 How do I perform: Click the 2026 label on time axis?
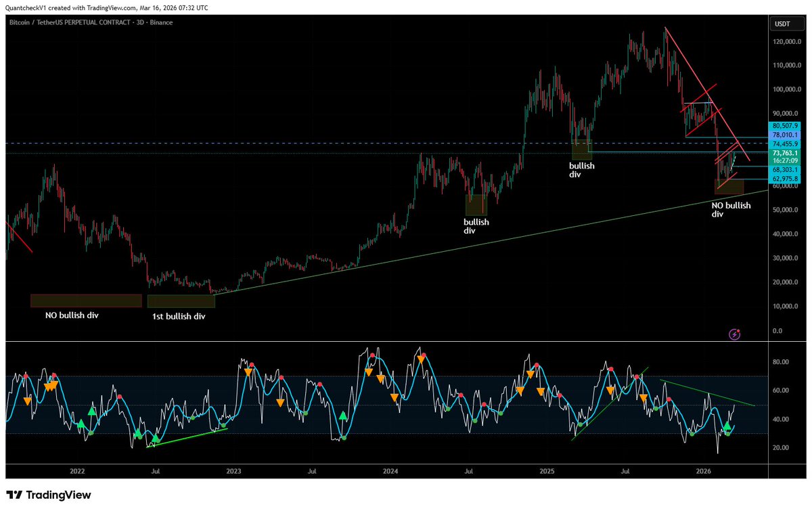point(703,470)
